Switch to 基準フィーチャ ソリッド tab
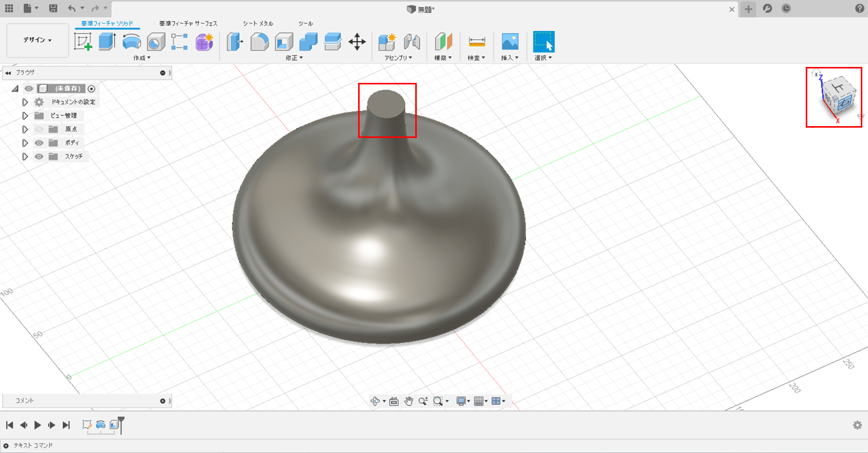The width and height of the screenshot is (868, 453). click(107, 23)
